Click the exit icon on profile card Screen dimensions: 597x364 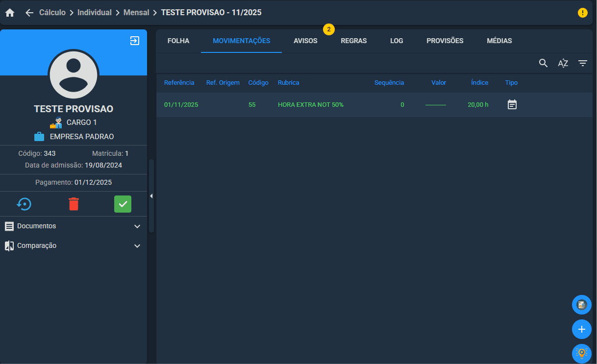tap(135, 41)
